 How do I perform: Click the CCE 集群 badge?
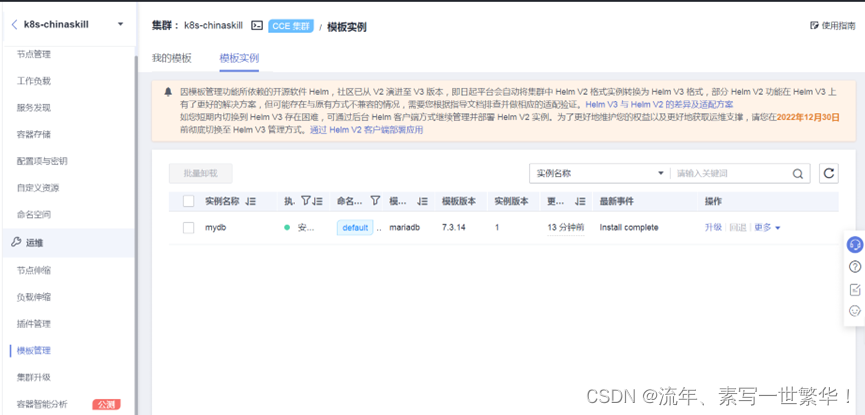[x=291, y=26]
